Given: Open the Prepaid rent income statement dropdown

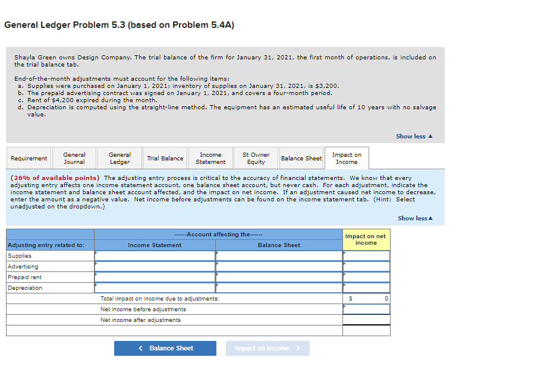Looking at the screenshot, I should 155,277.
